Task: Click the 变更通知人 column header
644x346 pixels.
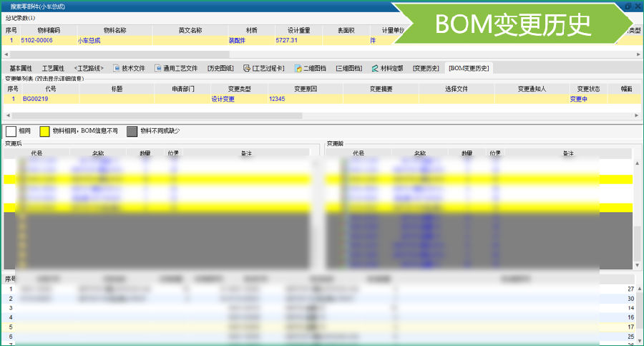Action: click(x=532, y=88)
